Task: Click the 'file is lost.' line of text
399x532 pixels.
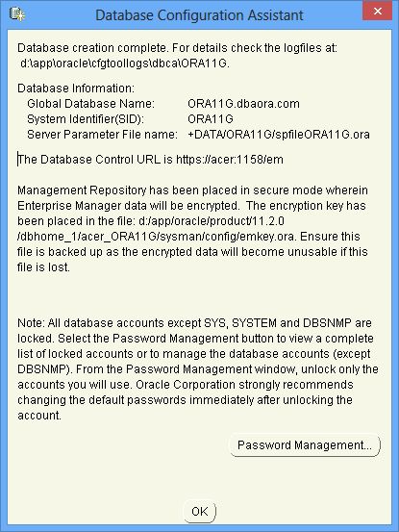Action: 43,267
